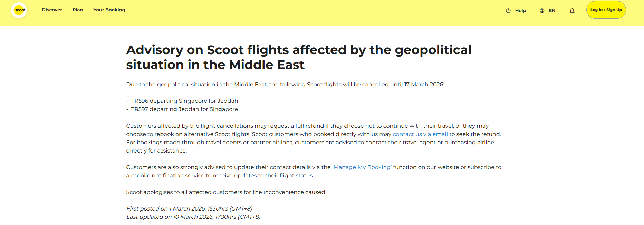Click the globe language icon
This screenshot has width=644, height=225.
point(542,11)
